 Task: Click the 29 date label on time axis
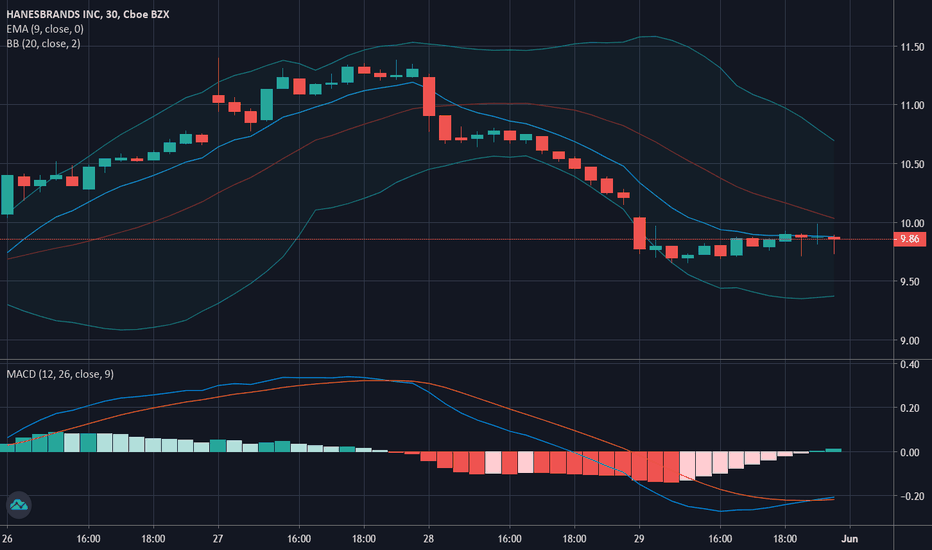[x=639, y=539]
